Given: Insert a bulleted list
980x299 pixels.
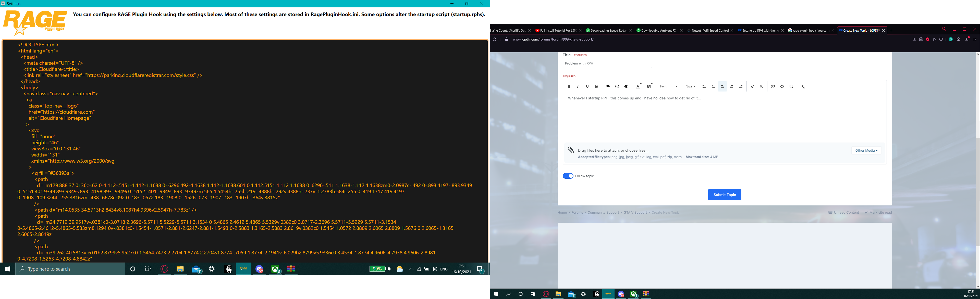Looking at the screenshot, I should (x=704, y=87).
